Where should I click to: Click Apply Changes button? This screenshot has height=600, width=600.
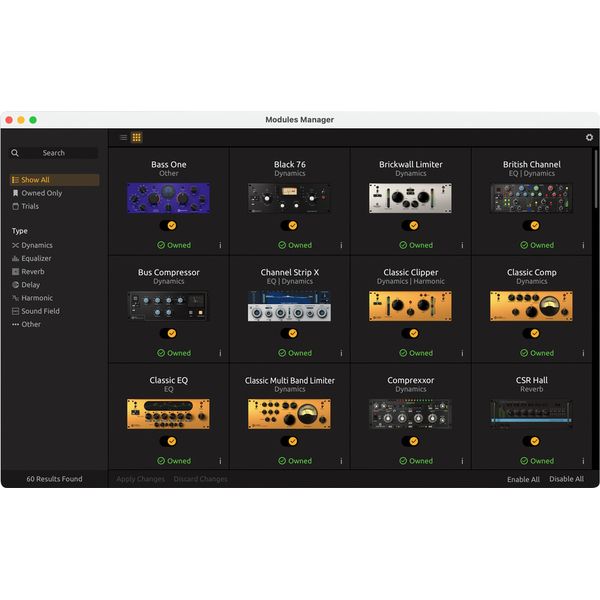(x=140, y=479)
